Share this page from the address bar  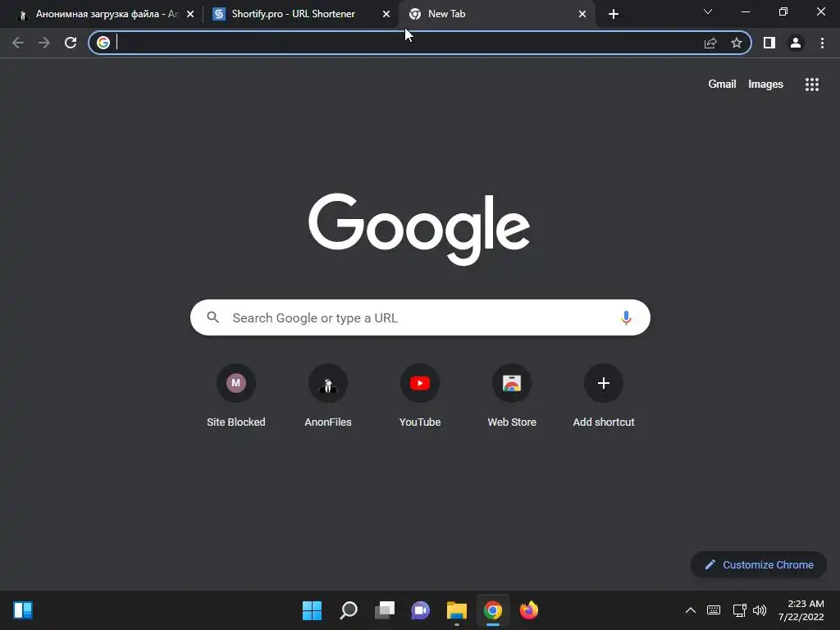(710, 43)
